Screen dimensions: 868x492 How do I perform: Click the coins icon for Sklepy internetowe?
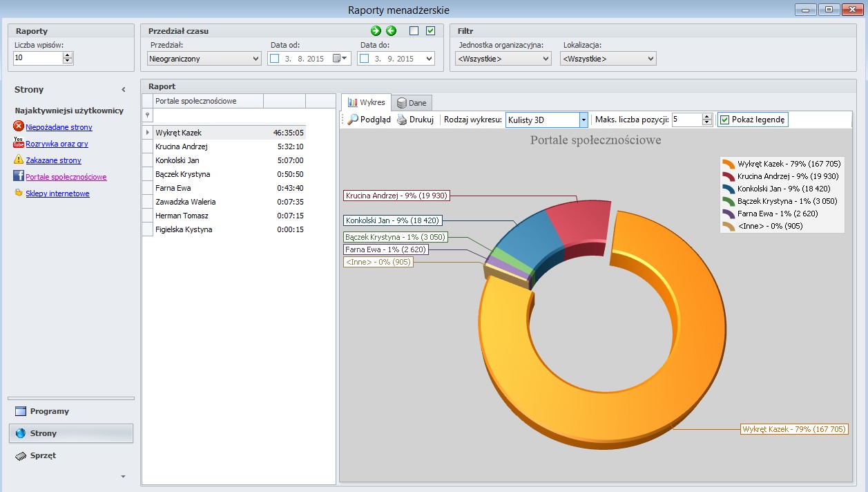(19, 193)
